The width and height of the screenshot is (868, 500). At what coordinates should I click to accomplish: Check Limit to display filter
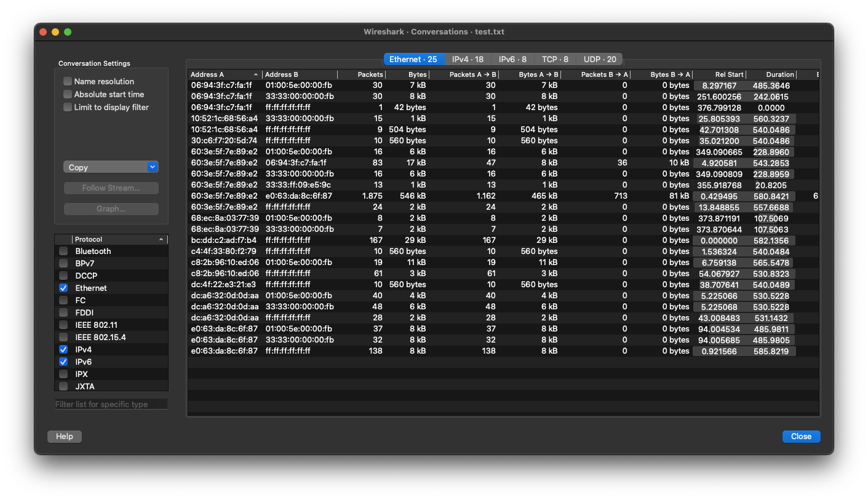click(x=68, y=107)
